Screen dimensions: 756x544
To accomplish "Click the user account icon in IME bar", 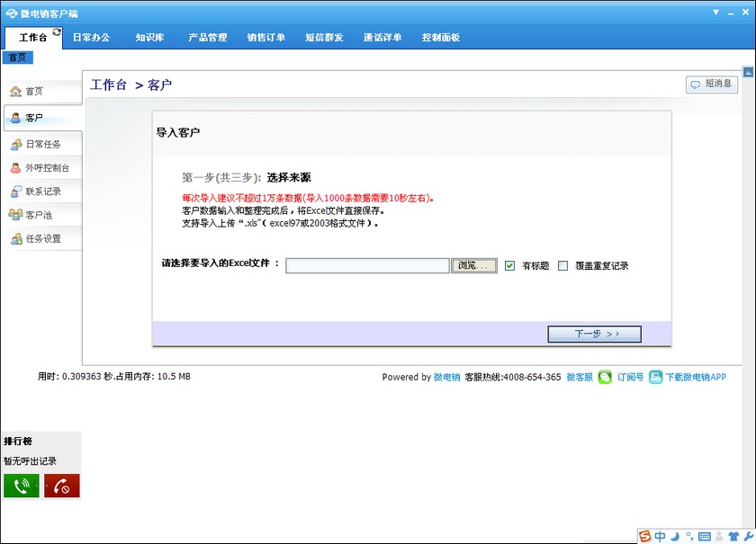I will pos(719,536).
